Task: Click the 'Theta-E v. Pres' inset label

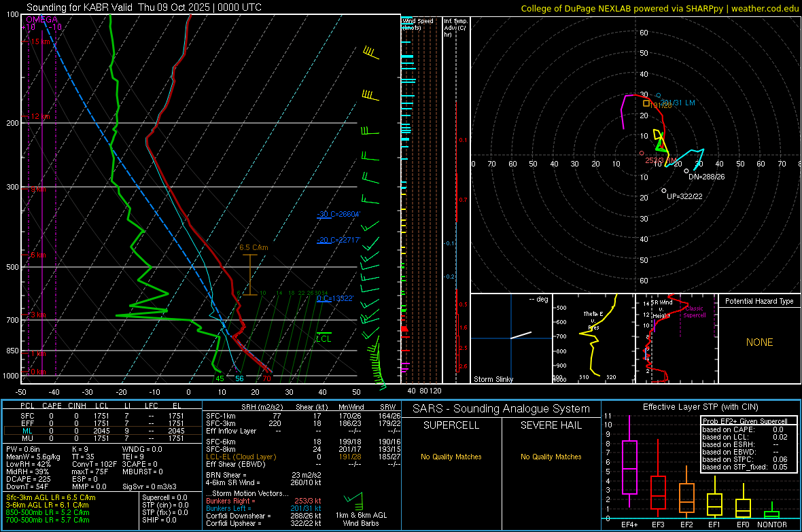Action: click(593, 320)
